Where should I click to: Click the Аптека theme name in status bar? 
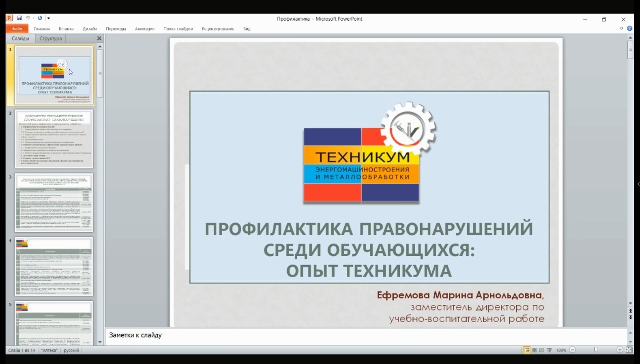click(50, 350)
